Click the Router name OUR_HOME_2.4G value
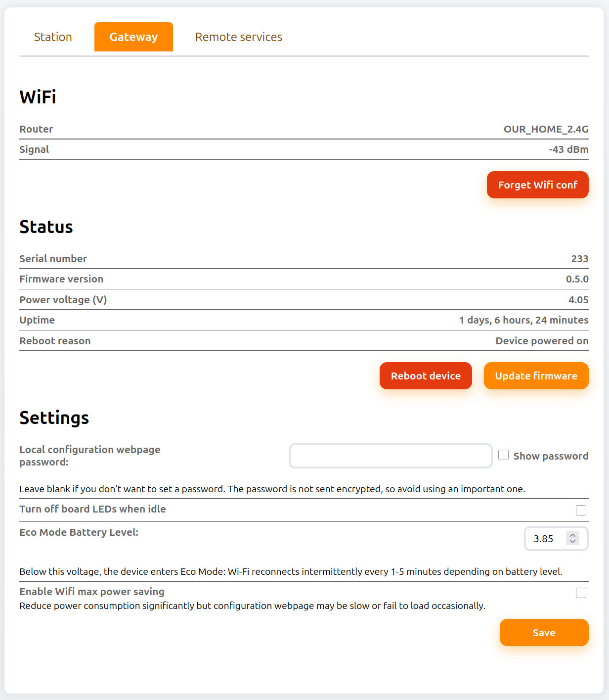 546,129
